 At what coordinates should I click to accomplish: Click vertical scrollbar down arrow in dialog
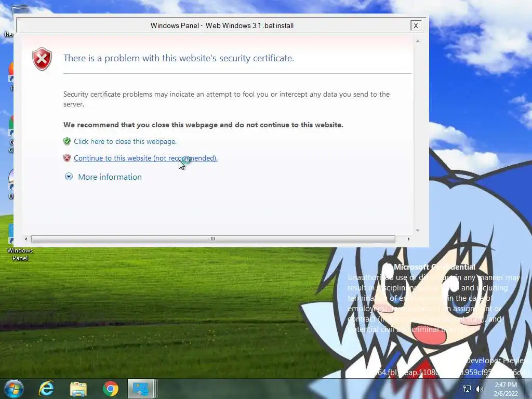(418, 230)
